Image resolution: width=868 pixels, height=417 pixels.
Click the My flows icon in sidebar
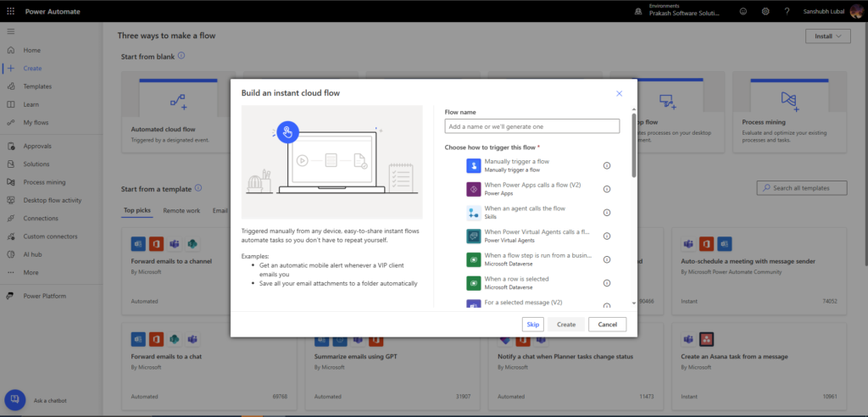[x=10, y=122]
